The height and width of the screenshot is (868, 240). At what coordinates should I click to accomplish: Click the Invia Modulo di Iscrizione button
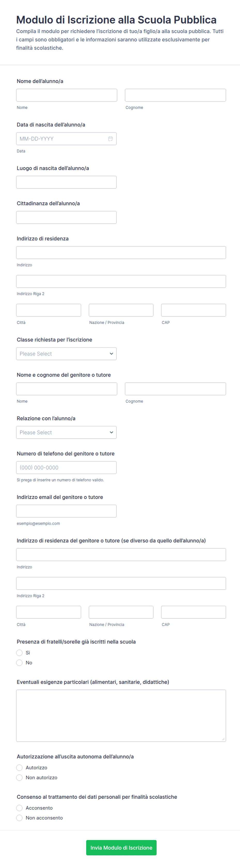click(x=121, y=848)
